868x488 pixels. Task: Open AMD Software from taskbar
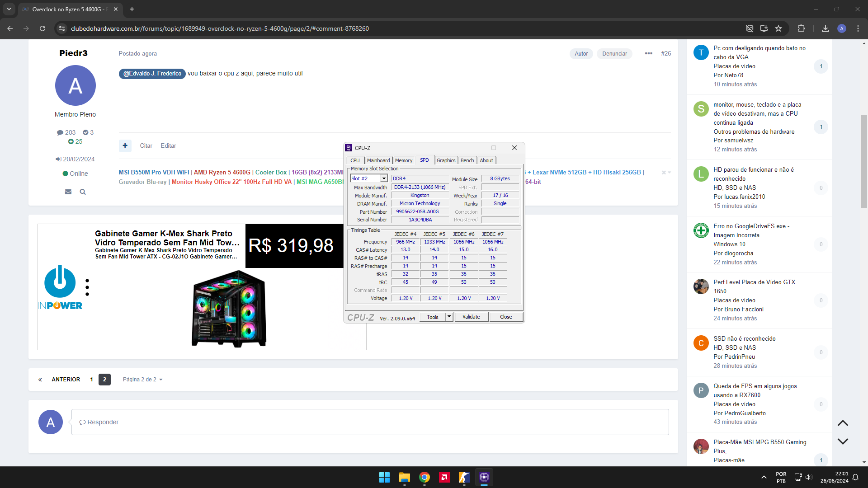[x=444, y=477]
